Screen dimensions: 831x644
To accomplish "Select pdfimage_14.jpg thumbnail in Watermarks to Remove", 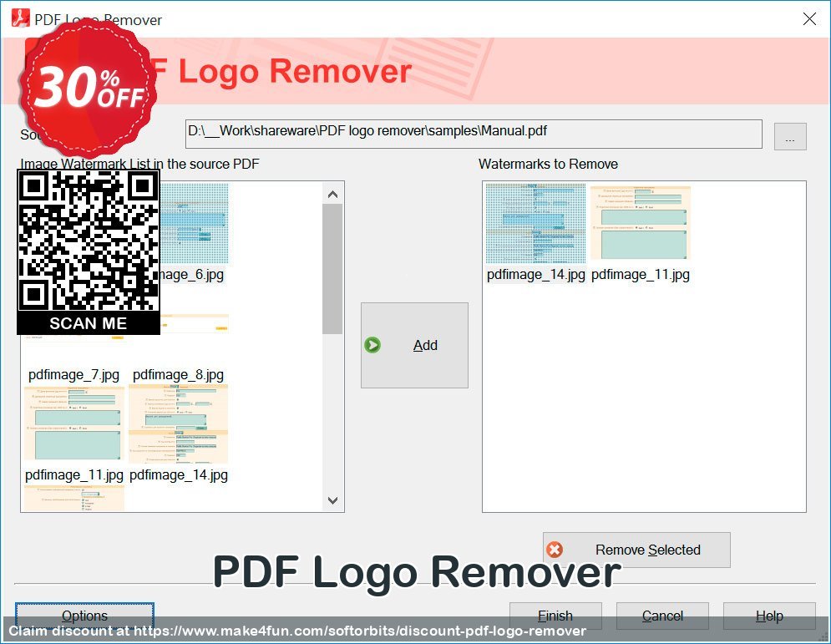I will click(535, 223).
